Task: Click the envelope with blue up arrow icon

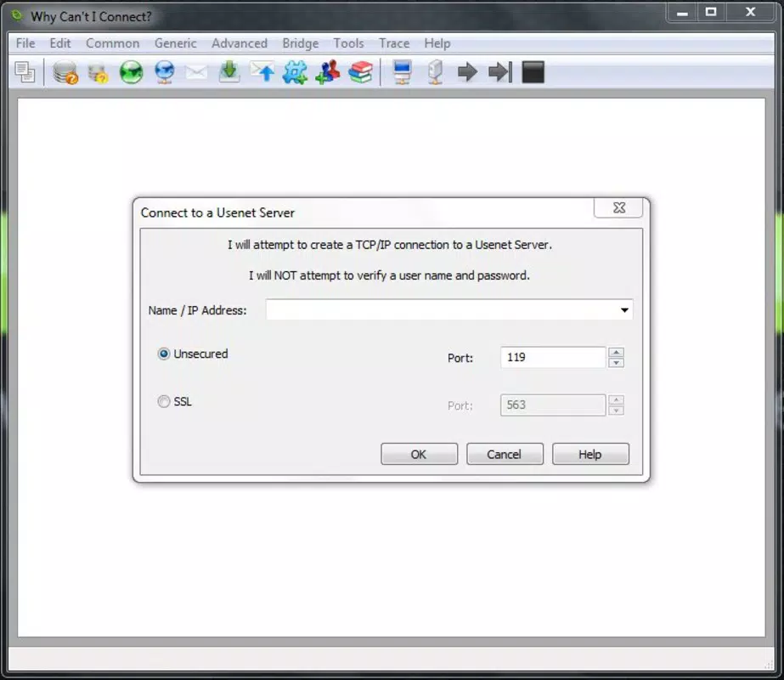Action: pyautogui.click(x=262, y=71)
